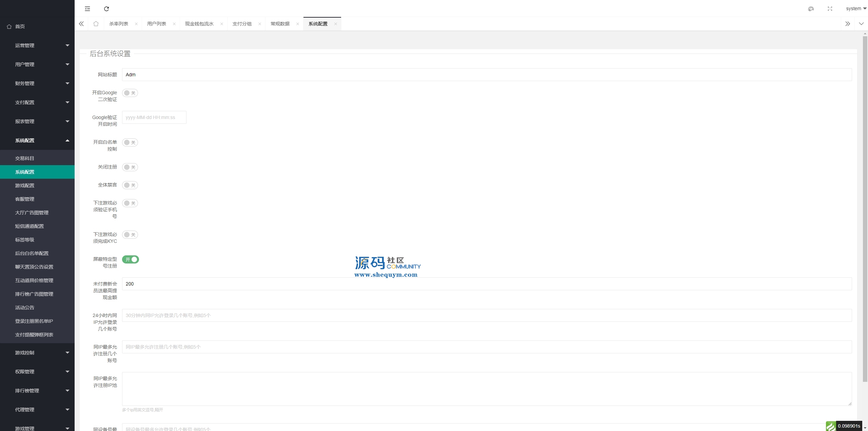
Task: Close the 杀率列表 tab
Action: [136, 24]
